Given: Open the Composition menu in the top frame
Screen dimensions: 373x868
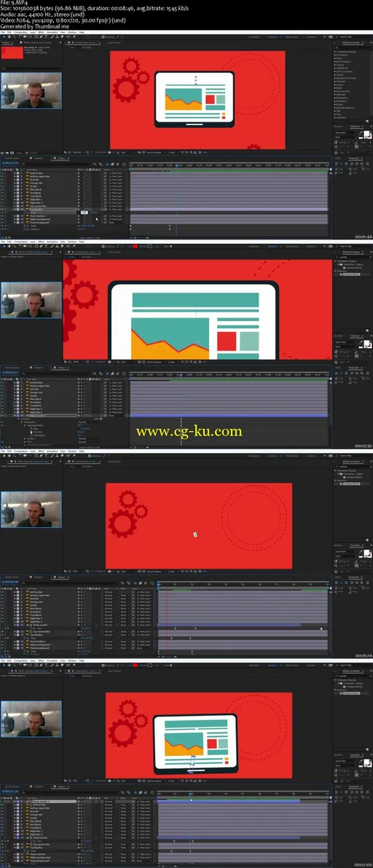Looking at the screenshot, I should coord(20,33).
